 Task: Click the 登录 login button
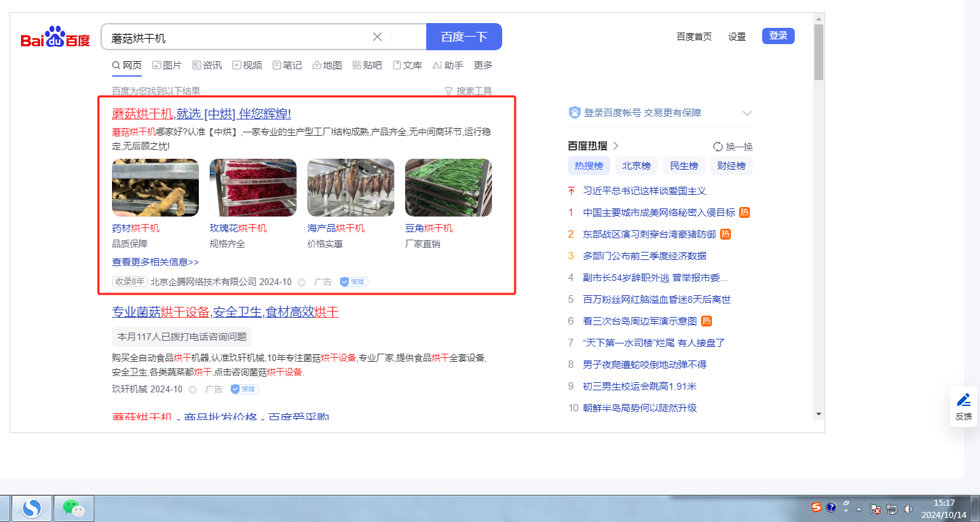[x=778, y=36]
